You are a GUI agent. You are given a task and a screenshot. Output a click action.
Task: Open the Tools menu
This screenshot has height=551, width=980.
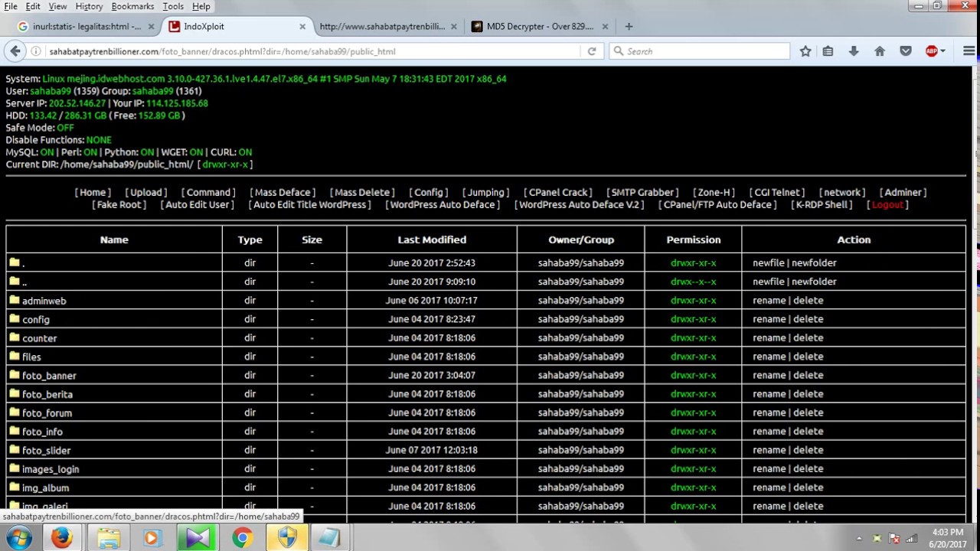tap(173, 6)
